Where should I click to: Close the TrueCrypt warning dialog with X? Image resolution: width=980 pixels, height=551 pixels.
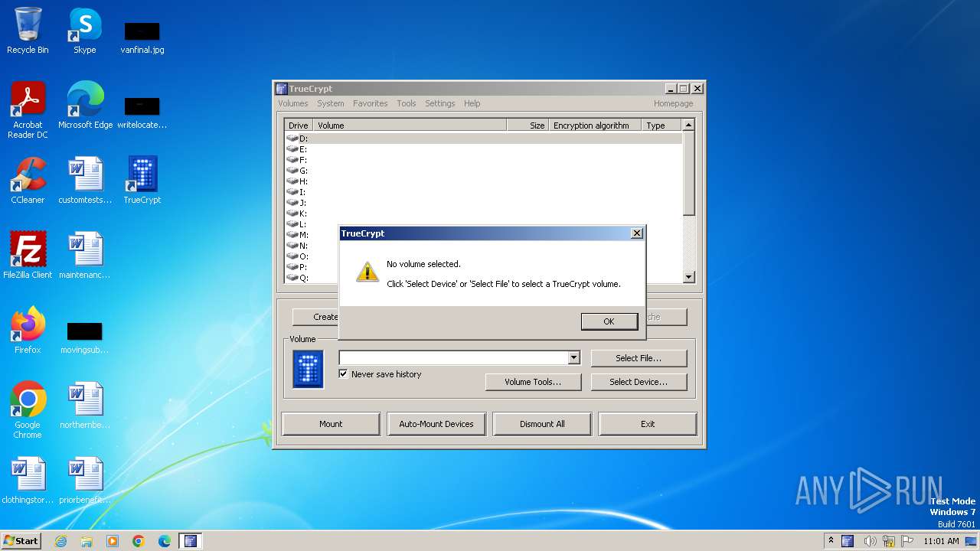click(636, 233)
